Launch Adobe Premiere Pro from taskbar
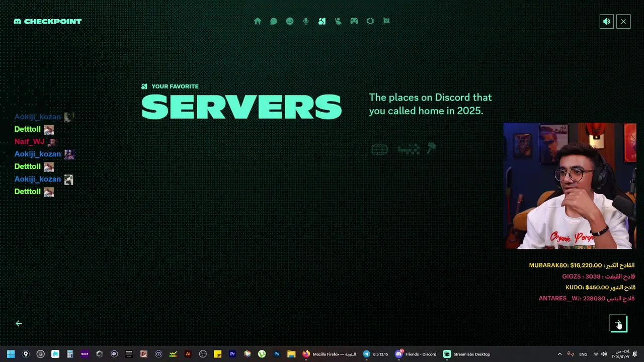This screenshot has height=362, width=644. 232,354
